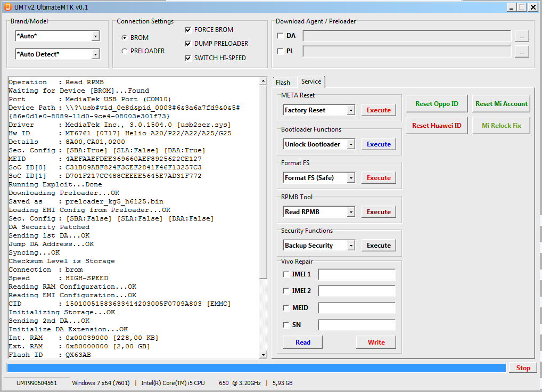Check the IMEI 1 checkbox
This screenshot has width=542, height=392.
point(286,274)
